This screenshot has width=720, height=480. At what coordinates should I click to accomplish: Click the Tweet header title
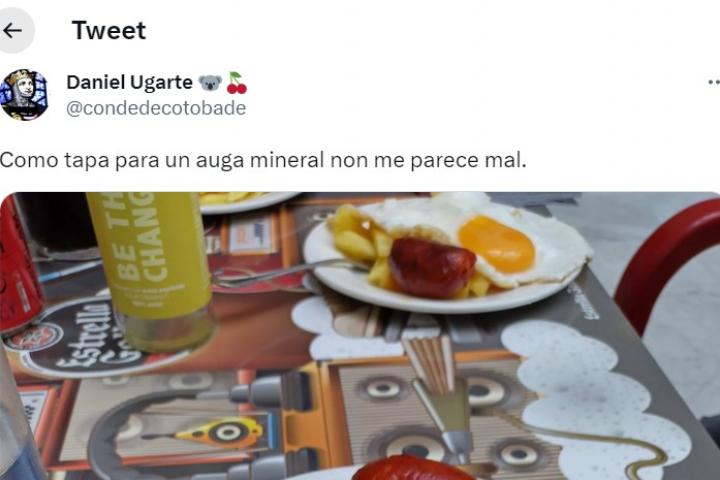(x=109, y=31)
